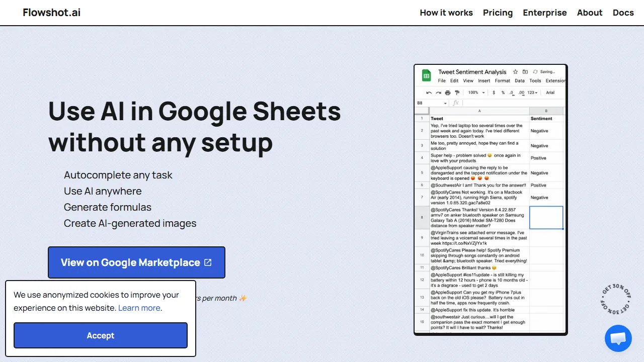Click the "Use AI anywhere" line
This screenshot has height=362, width=644.
[x=103, y=191]
